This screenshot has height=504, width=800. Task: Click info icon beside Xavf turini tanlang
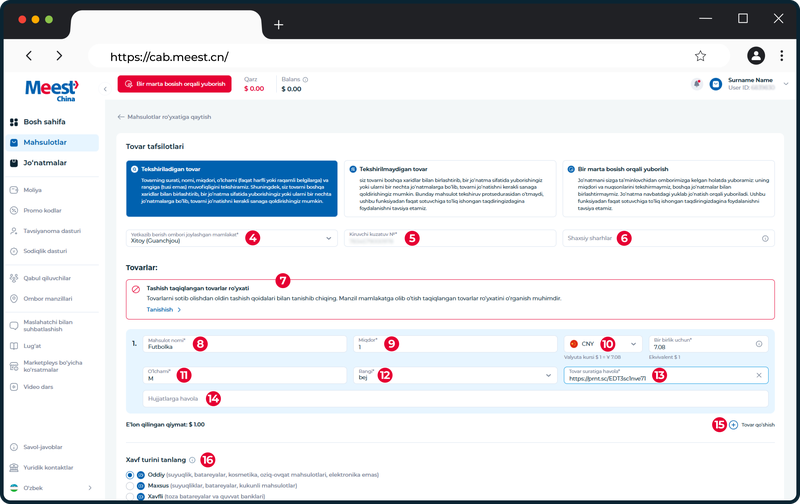[x=192, y=460]
